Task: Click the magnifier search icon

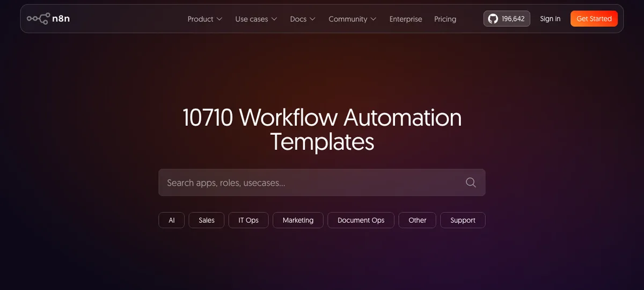Action: (x=471, y=183)
